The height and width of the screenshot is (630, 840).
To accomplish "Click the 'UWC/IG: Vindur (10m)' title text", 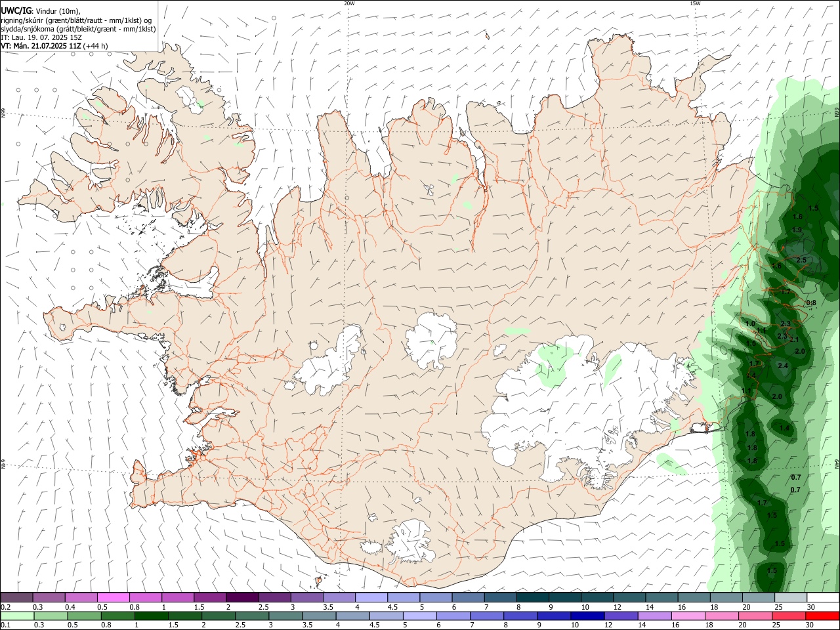I will 41,10.
